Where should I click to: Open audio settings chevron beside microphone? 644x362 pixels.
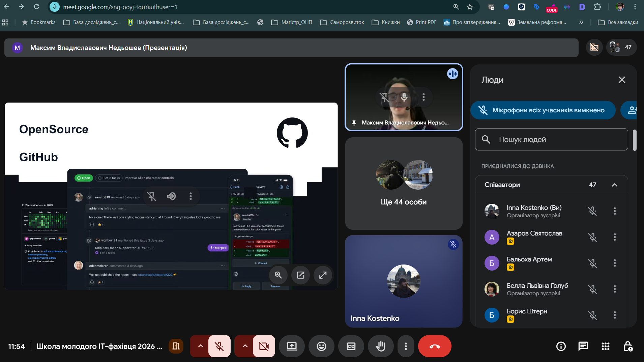[200, 346]
